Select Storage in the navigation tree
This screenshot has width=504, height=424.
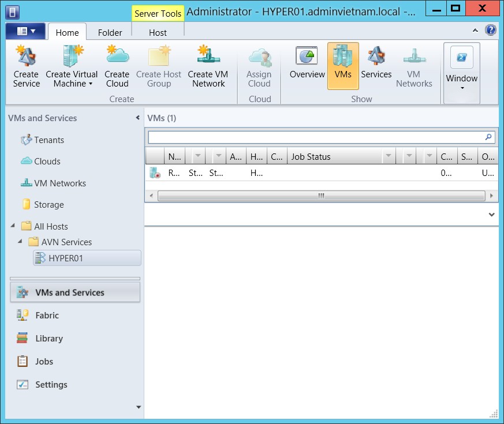coord(43,205)
